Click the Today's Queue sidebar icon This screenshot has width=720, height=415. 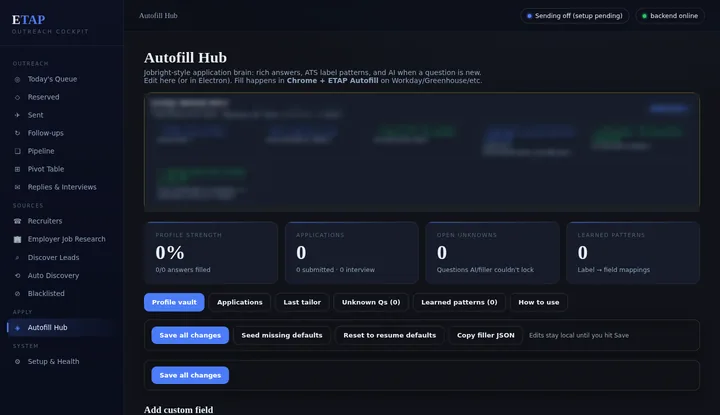[17, 79]
